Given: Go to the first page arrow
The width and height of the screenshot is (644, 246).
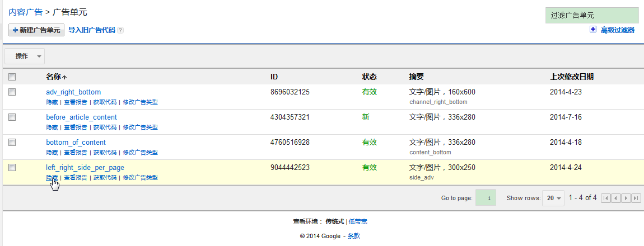Looking at the screenshot, I should coord(605,198).
